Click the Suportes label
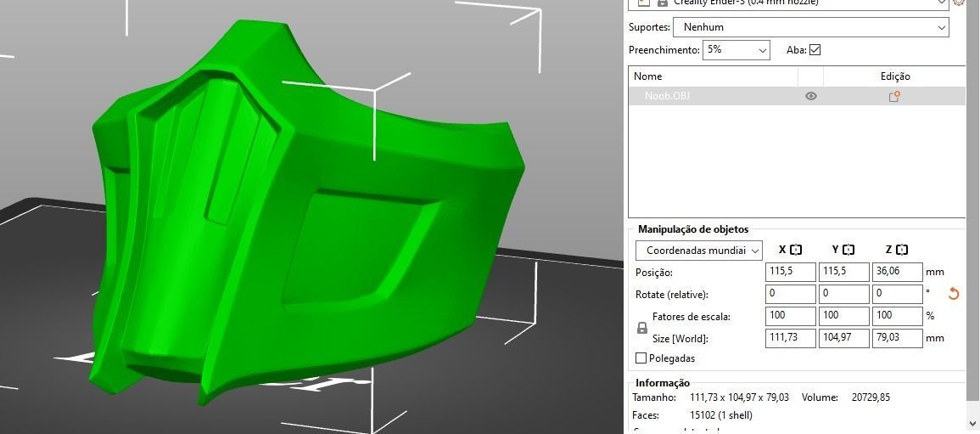The height and width of the screenshot is (434, 980). (x=649, y=27)
